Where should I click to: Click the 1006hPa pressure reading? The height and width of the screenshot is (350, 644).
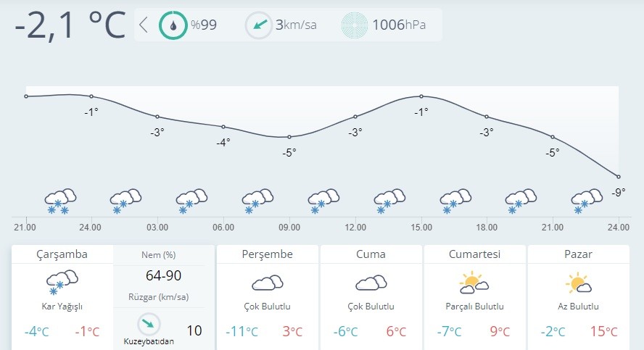click(398, 25)
